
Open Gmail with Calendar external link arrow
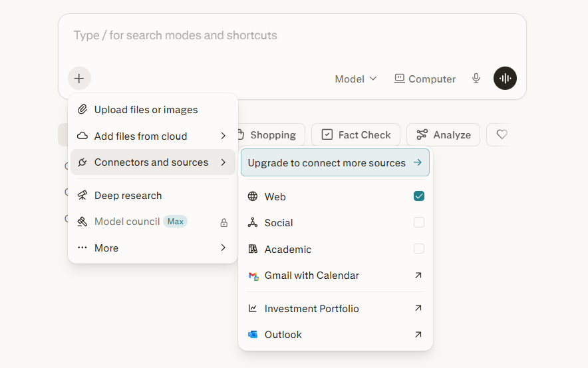418,276
